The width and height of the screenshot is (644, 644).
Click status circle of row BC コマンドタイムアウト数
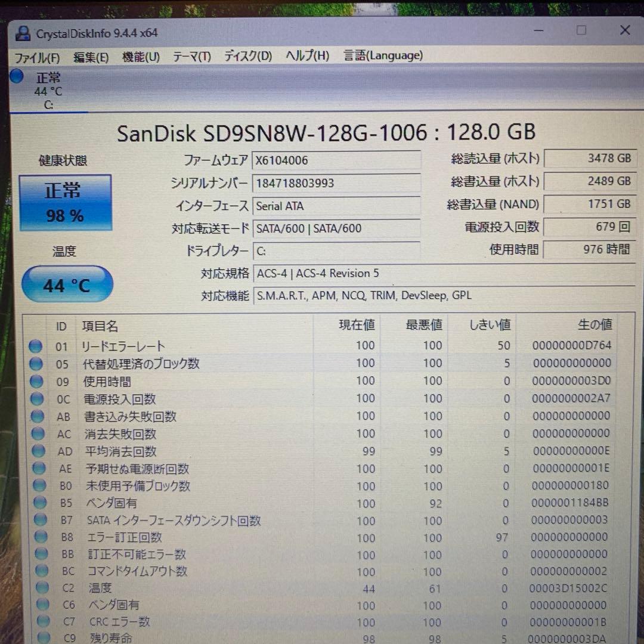tap(42, 571)
